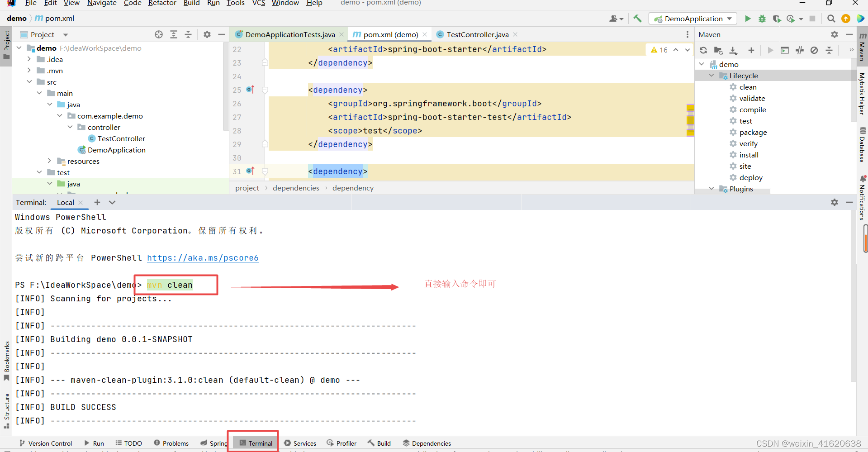Run DemoApplication with green play button
868x452 pixels.
point(748,19)
